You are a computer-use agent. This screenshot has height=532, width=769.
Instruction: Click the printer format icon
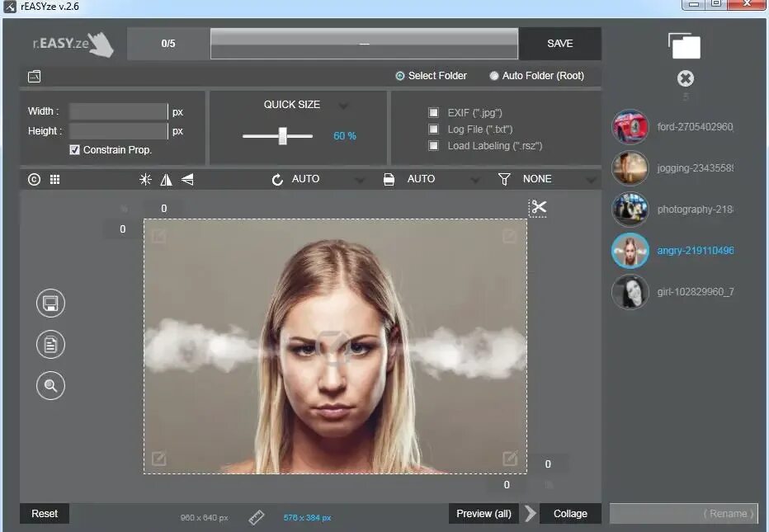(x=389, y=180)
